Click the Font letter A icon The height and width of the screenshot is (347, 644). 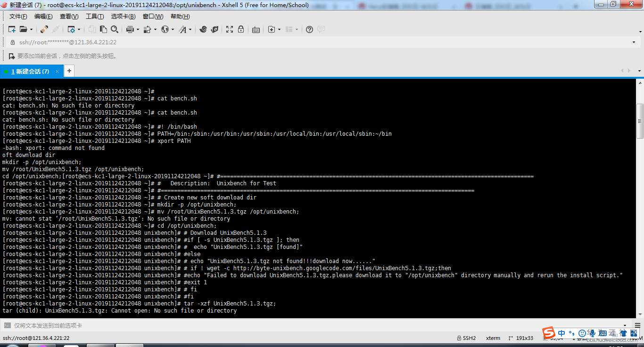click(x=183, y=29)
